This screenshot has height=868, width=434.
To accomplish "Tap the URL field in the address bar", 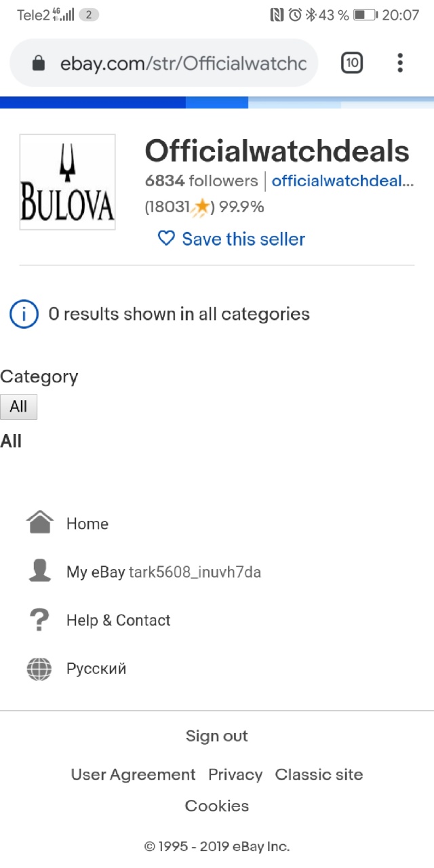I will (x=183, y=64).
